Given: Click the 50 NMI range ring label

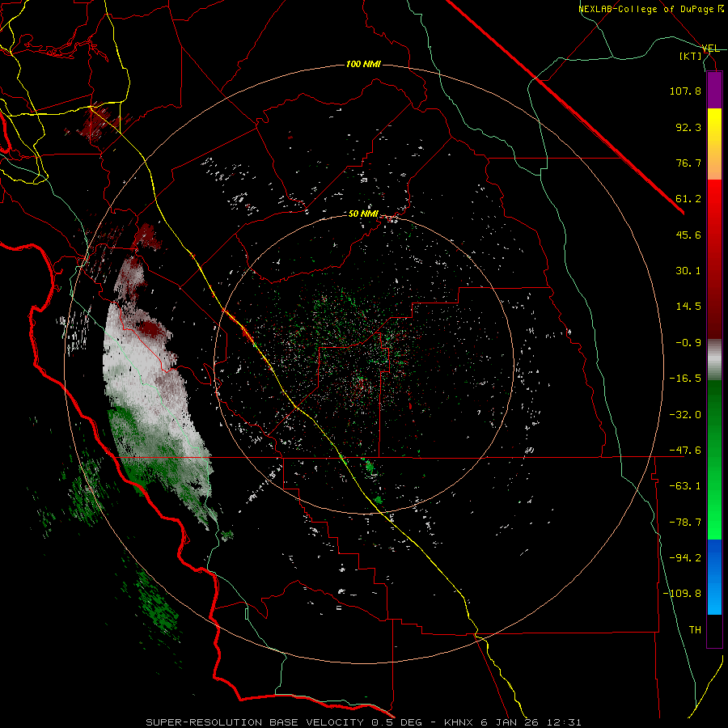Looking at the screenshot, I should [363, 214].
